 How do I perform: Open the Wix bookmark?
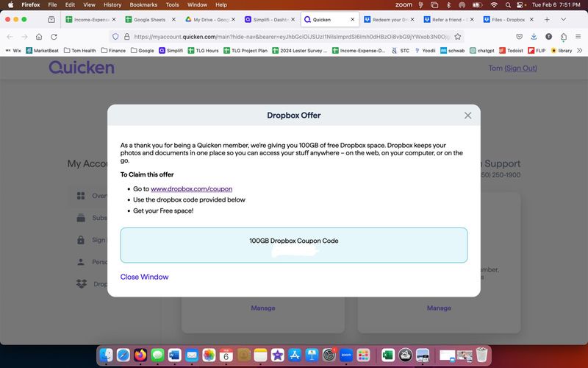coord(13,50)
